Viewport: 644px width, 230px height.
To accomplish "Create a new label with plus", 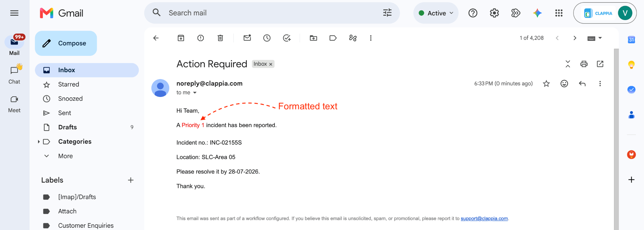I will point(131,180).
